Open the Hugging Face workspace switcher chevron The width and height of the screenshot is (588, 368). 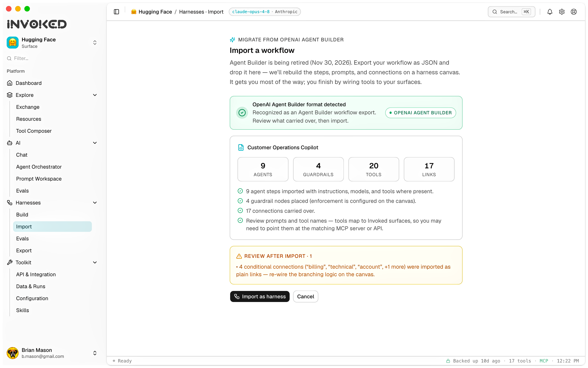pos(95,43)
